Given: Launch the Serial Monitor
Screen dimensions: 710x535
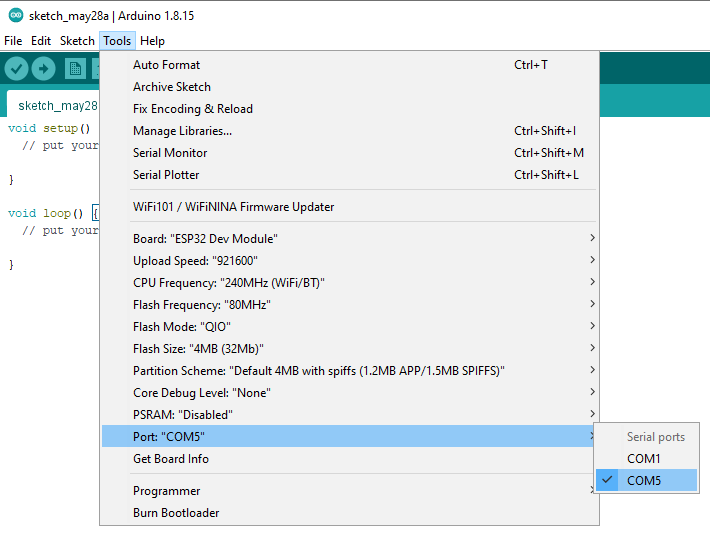Looking at the screenshot, I should point(350,153).
